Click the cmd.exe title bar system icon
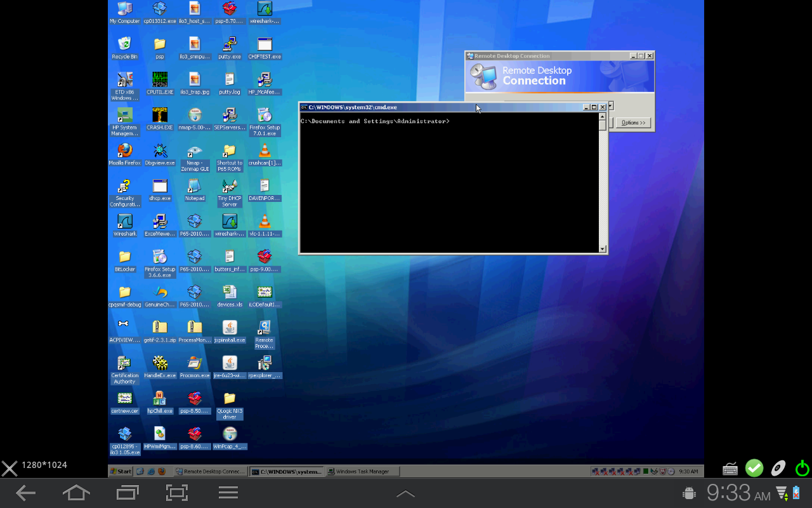The image size is (812, 508). pyautogui.click(x=304, y=107)
